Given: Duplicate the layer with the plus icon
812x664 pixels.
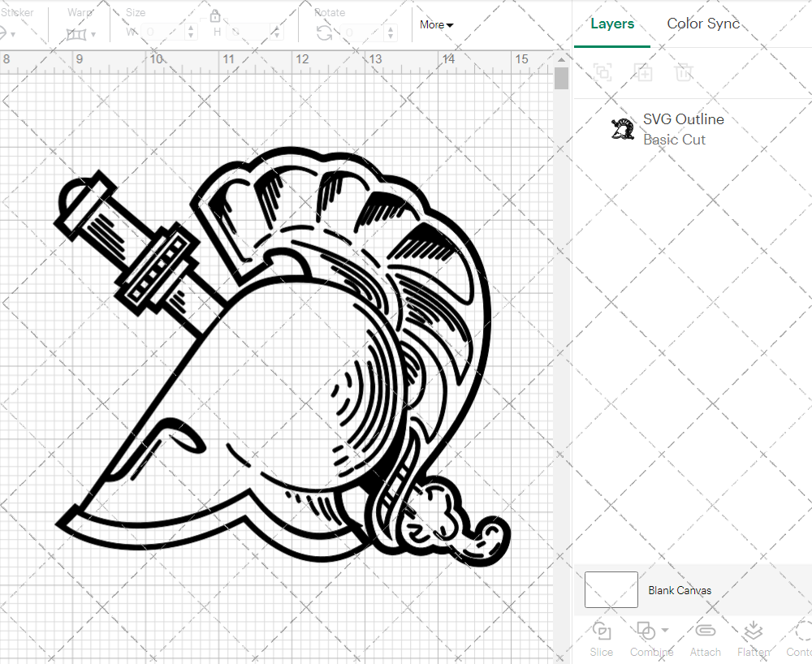Looking at the screenshot, I should [644, 72].
